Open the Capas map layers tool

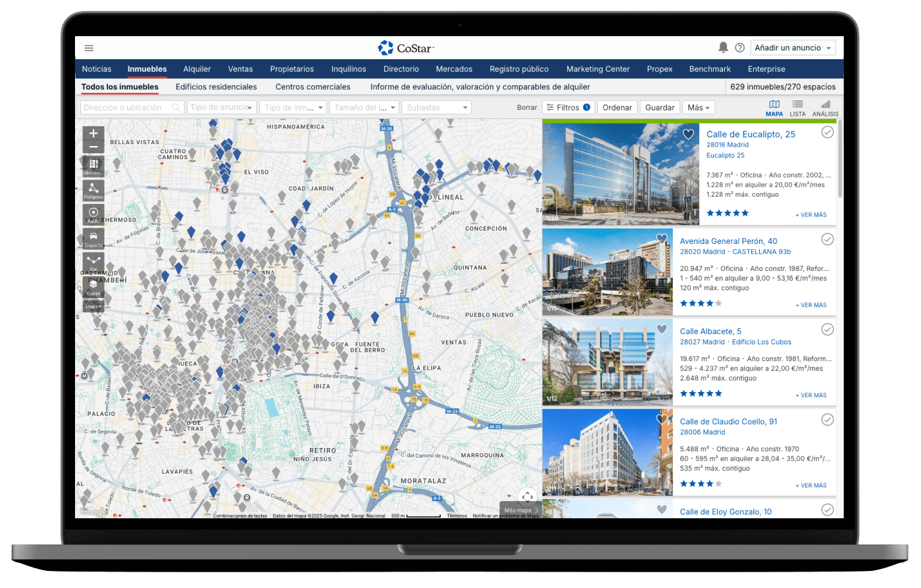coord(93,286)
